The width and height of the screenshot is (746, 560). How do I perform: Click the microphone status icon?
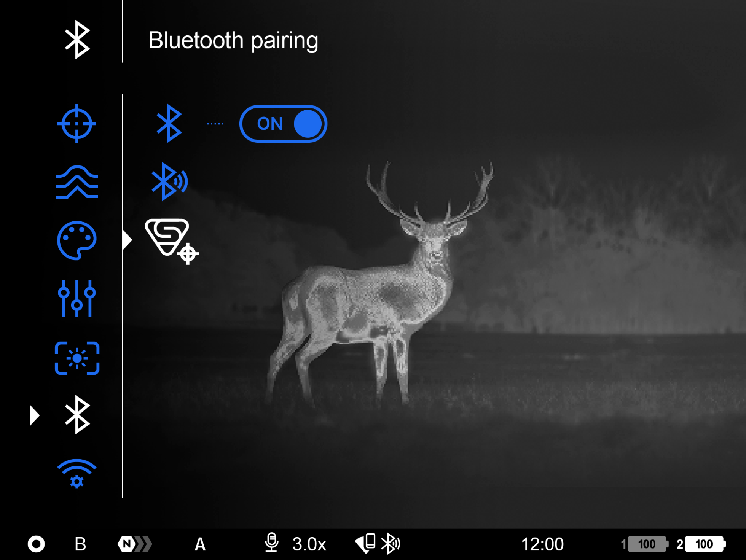tap(271, 543)
